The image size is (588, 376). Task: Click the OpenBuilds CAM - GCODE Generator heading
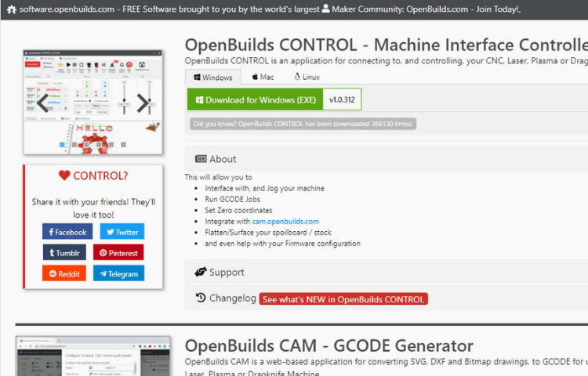[x=328, y=345]
